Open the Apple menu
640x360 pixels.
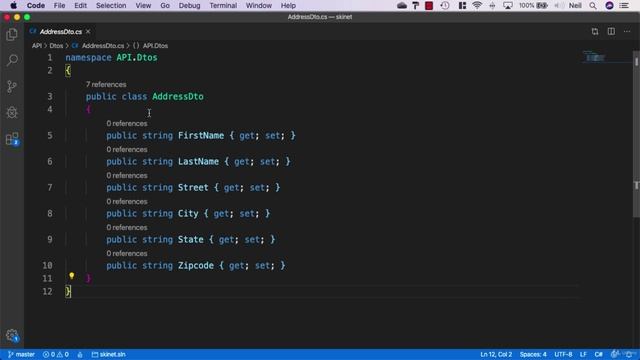click(x=13, y=5)
